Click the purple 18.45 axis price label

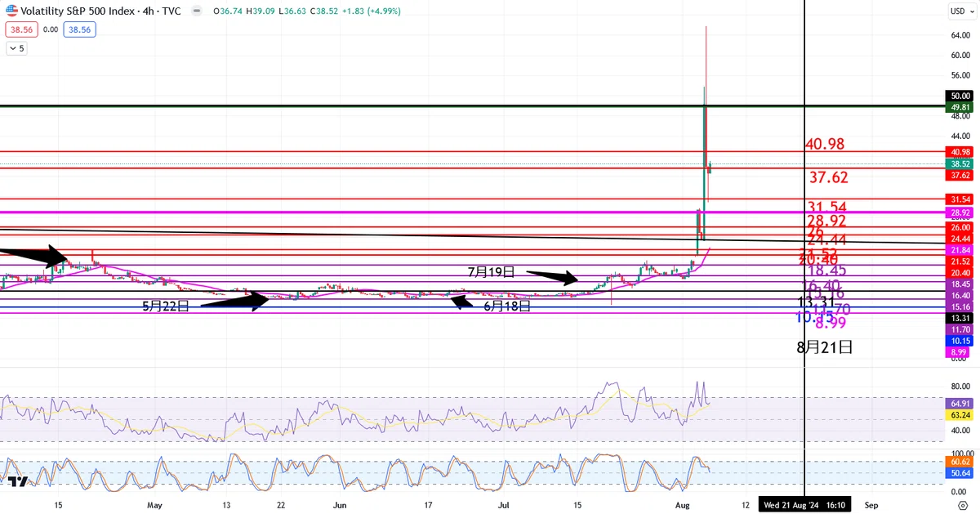[960, 284]
